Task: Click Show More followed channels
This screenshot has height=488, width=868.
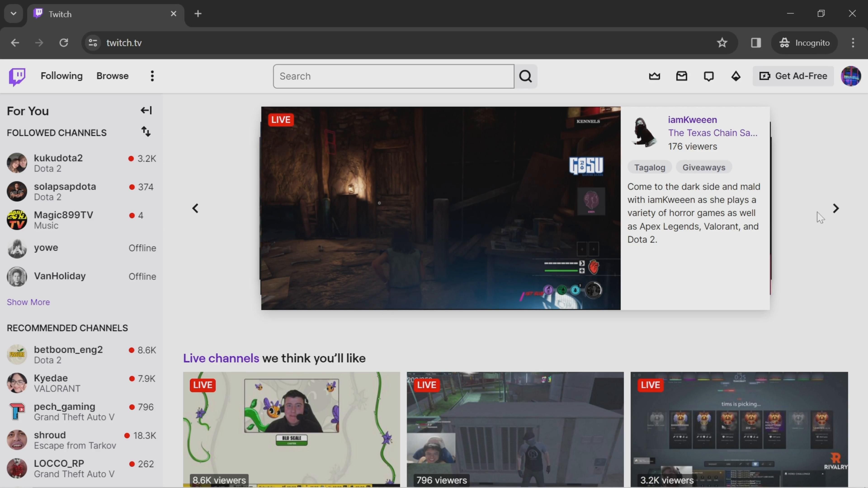Action: (x=28, y=302)
